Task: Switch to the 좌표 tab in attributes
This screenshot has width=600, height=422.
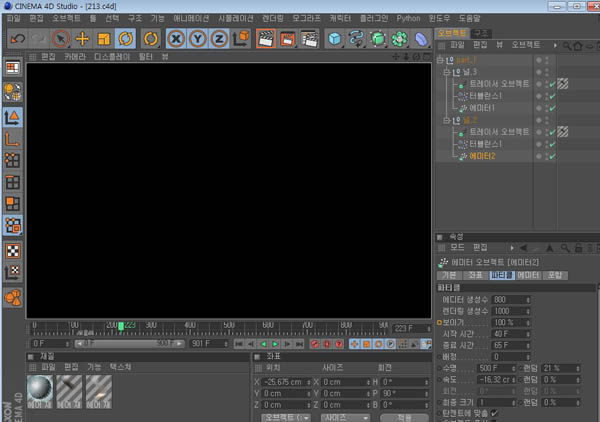Action: 475,275
